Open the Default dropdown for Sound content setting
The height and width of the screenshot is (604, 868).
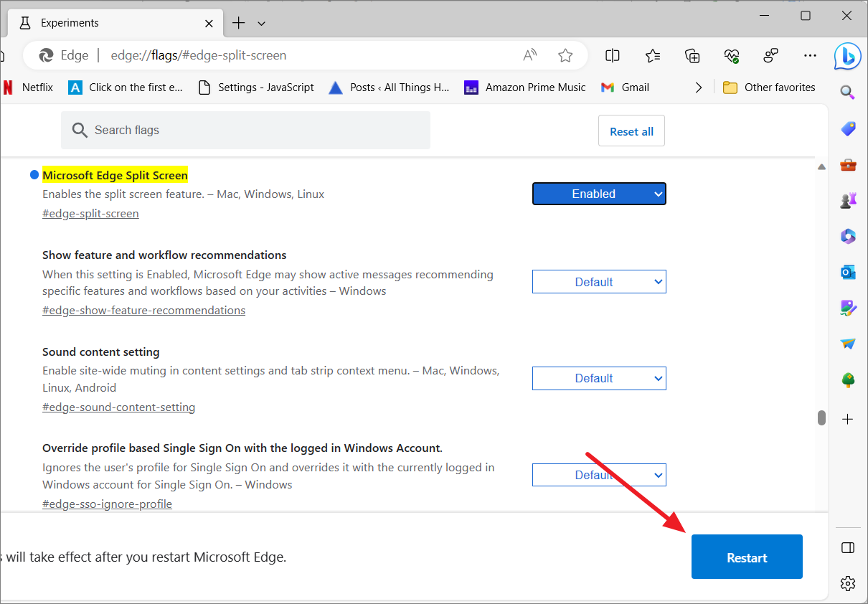pos(599,378)
